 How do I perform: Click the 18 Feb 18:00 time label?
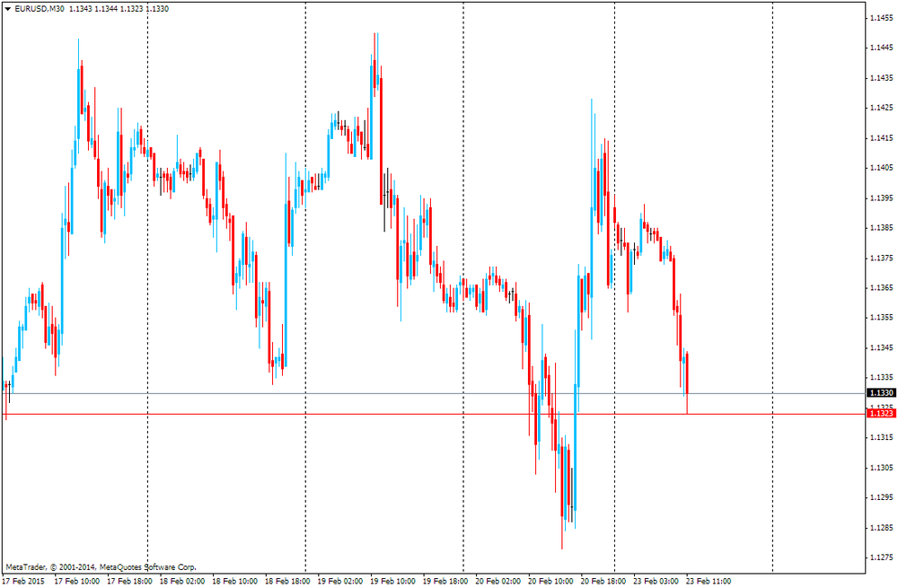coord(287,581)
